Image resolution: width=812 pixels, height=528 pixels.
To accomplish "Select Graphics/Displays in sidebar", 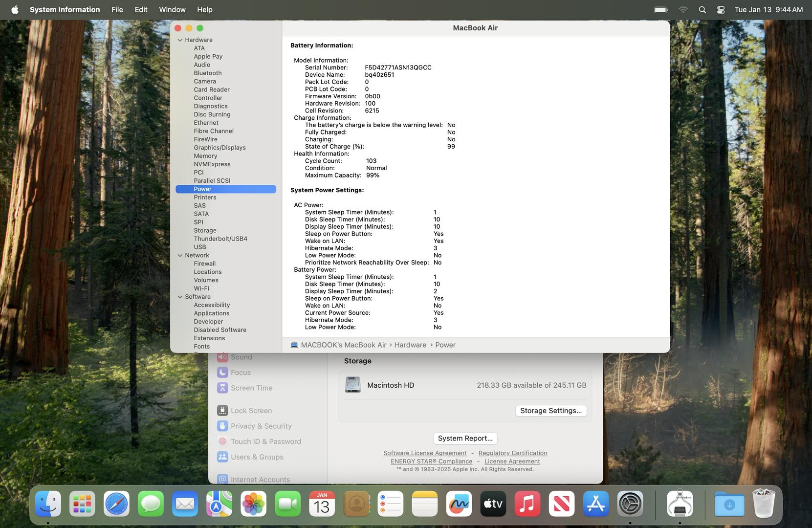I will point(219,148).
